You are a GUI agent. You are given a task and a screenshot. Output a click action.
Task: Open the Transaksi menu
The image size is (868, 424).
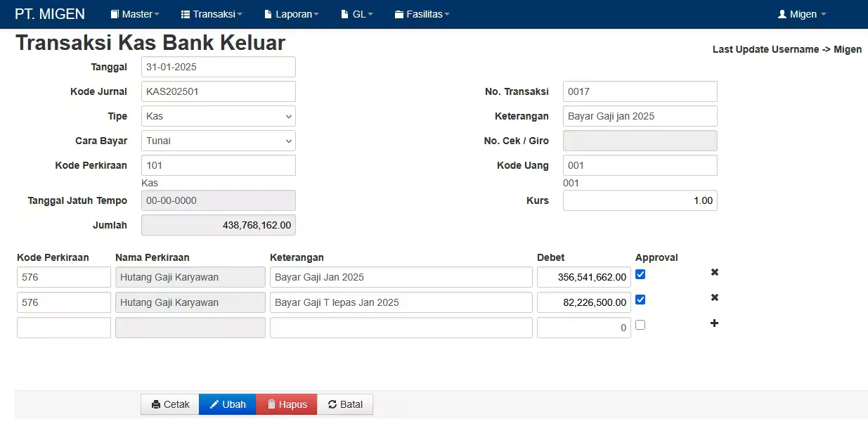tap(212, 14)
